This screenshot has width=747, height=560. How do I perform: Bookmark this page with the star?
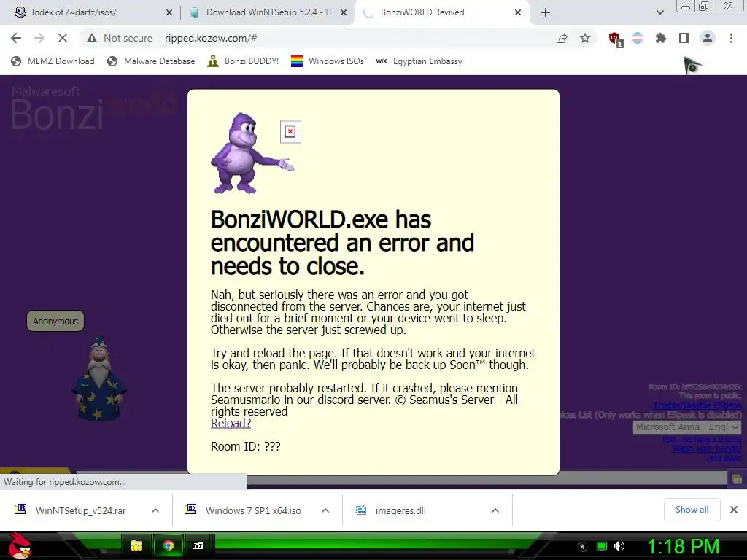point(585,38)
